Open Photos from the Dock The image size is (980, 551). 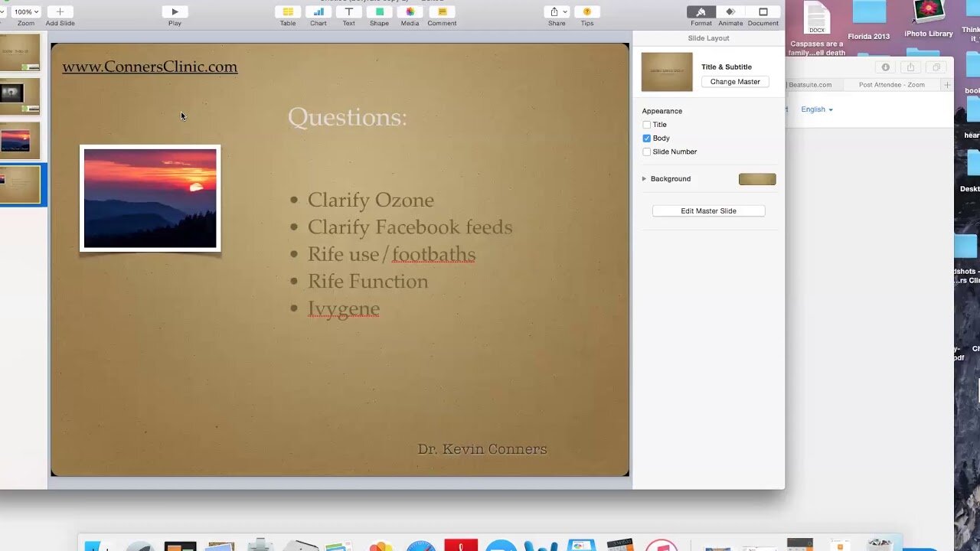tap(381, 546)
